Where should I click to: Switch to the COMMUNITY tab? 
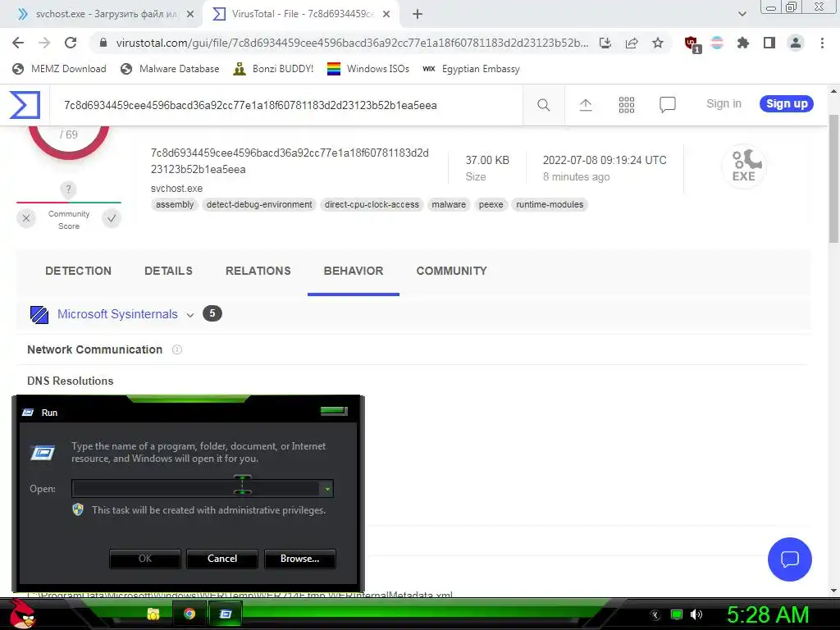452,271
